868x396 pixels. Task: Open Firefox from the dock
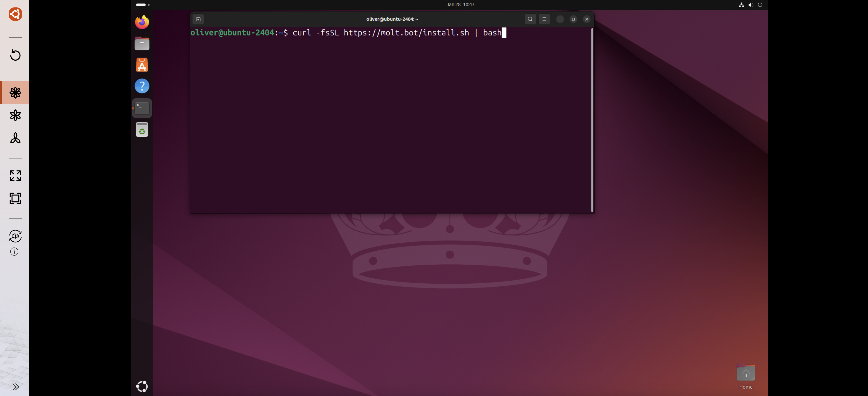[x=142, y=22]
